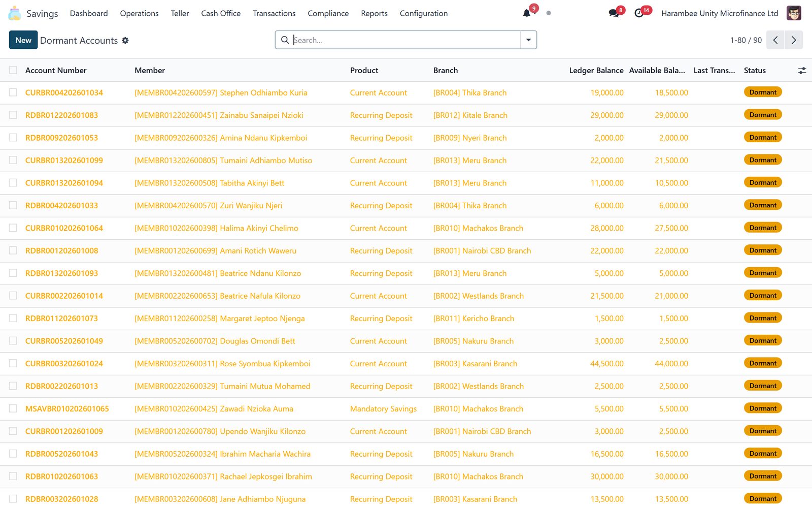This screenshot has height=508, width=812.
Task: Open the Compliance menu
Action: [328, 13]
